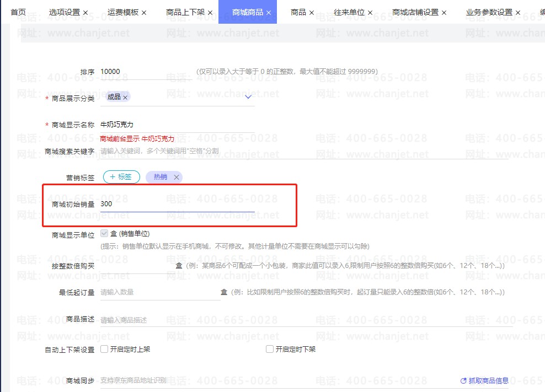The image size is (545, 392).
Task: Expand the 商品展示分类 dropdown arrow
Action: (248, 97)
